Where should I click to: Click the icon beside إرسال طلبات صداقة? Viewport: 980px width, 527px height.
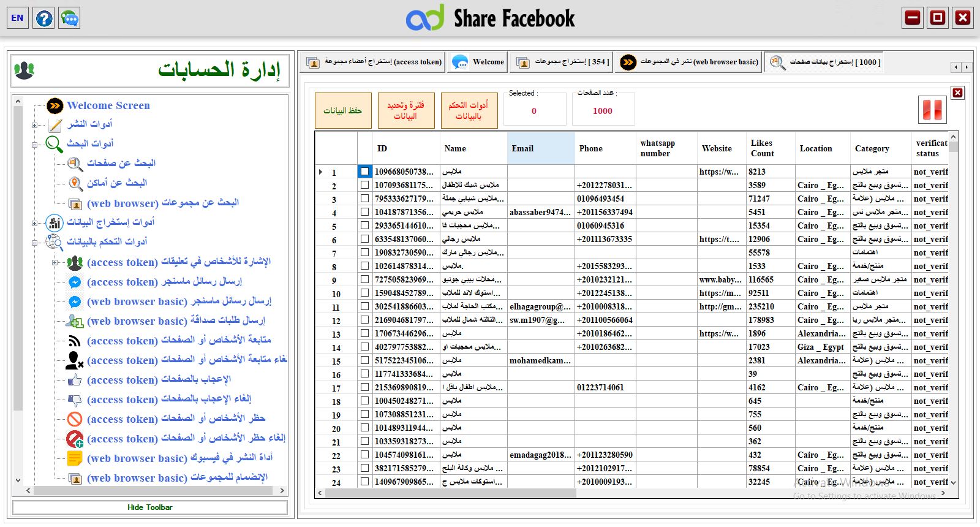[x=75, y=321]
